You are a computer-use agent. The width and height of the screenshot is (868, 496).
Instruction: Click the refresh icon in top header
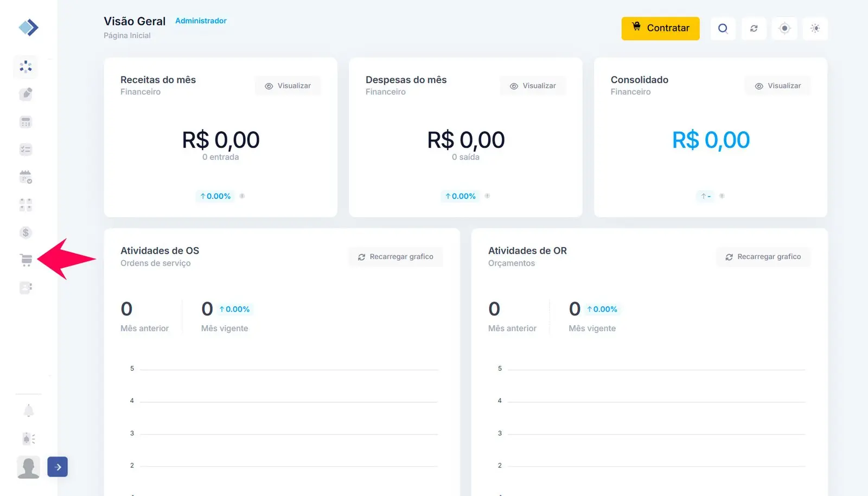click(754, 28)
